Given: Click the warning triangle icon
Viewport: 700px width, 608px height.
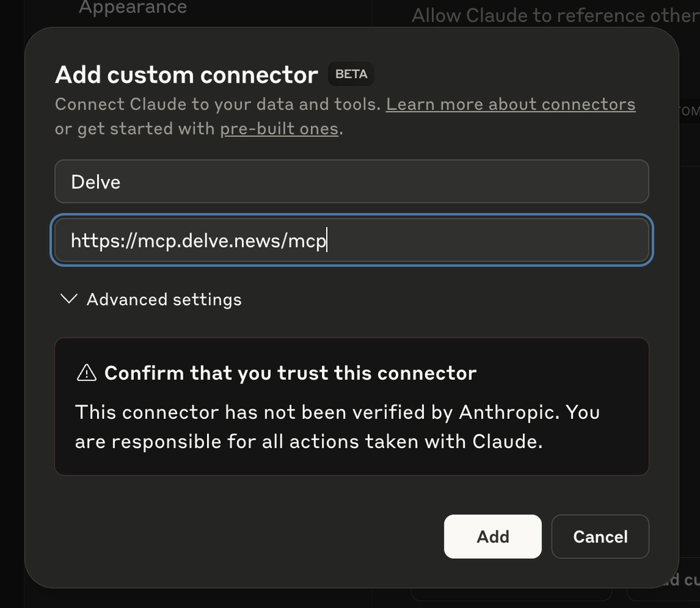Looking at the screenshot, I should coord(87,373).
